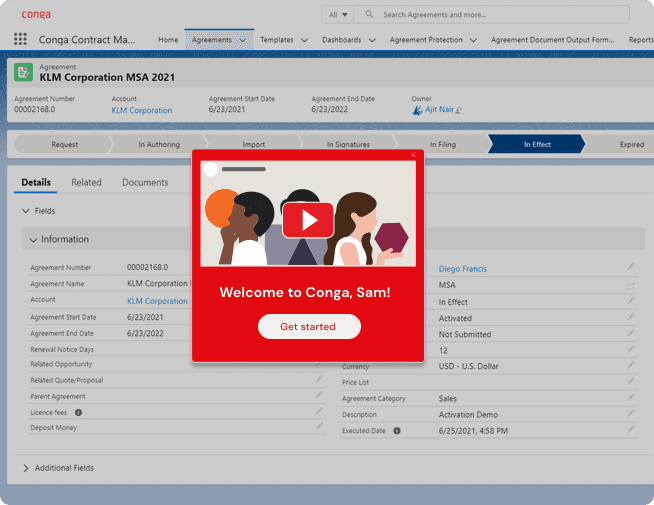Open the KLM Corporation link in header
The height and width of the screenshot is (505, 654).
coord(142,111)
